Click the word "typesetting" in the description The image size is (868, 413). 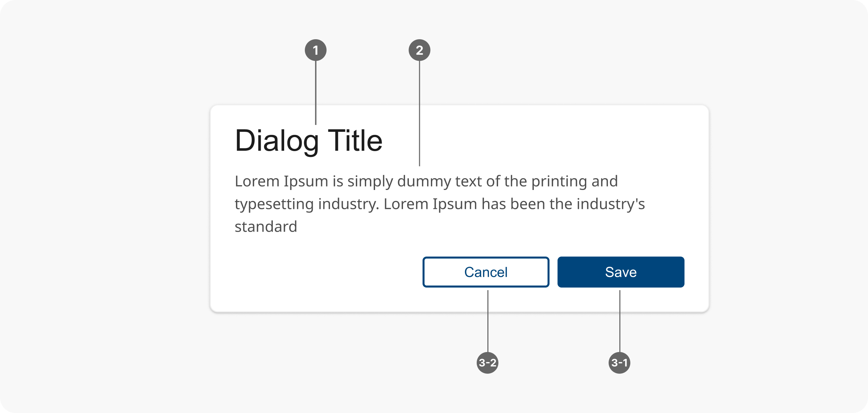click(274, 204)
